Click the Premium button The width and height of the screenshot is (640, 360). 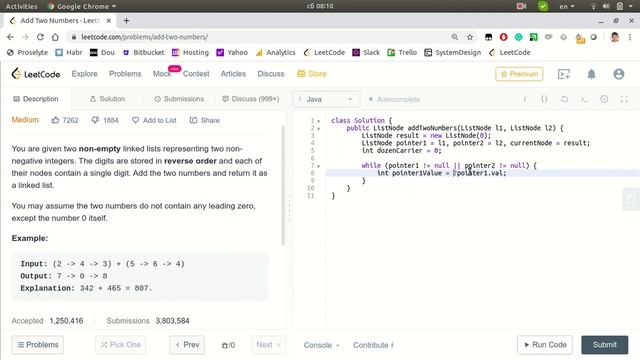click(x=519, y=74)
